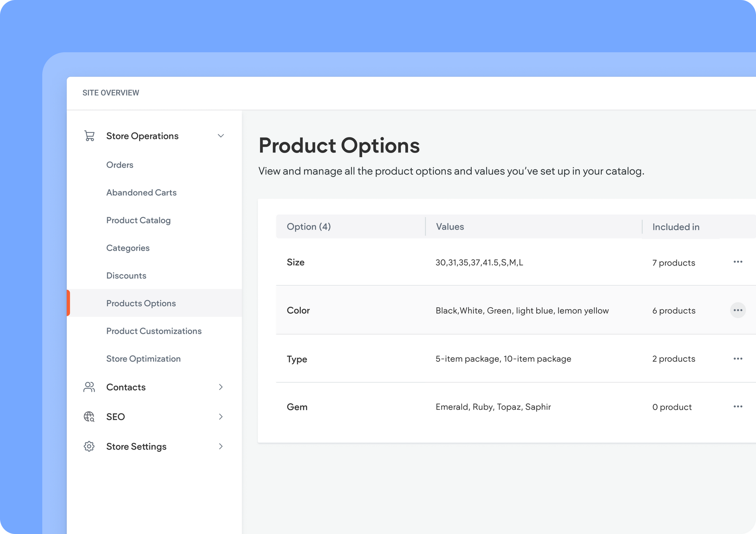756x534 pixels.
Task: Open more actions for Size row
Action: [738, 262]
